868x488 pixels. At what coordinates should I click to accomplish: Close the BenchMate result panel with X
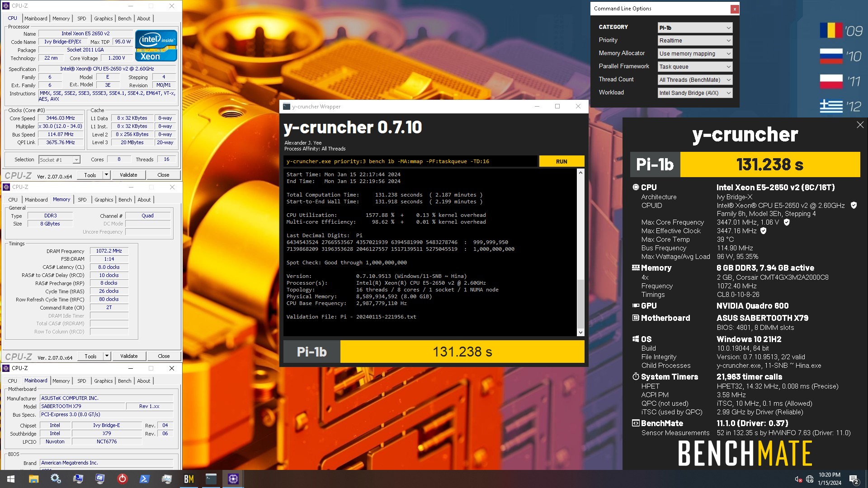tap(860, 125)
